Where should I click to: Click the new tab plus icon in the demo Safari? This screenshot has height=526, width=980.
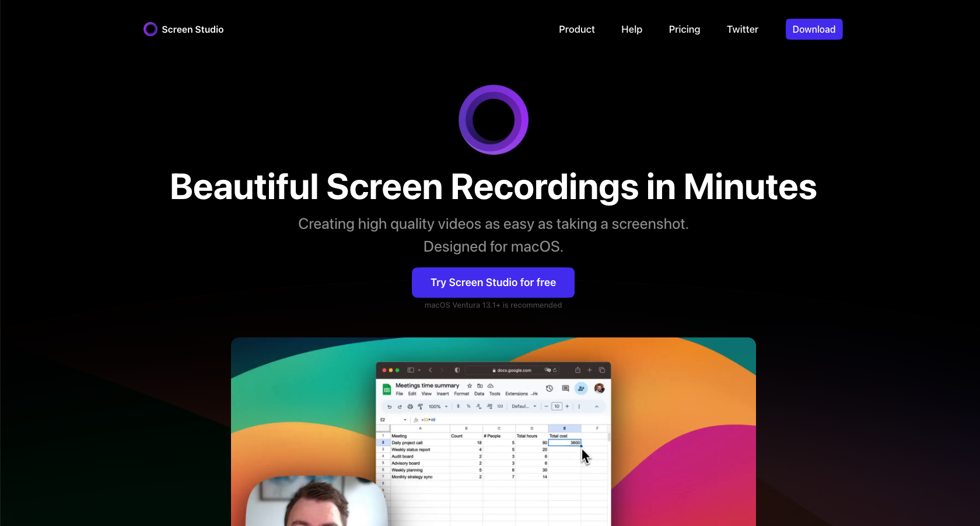coord(590,370)
